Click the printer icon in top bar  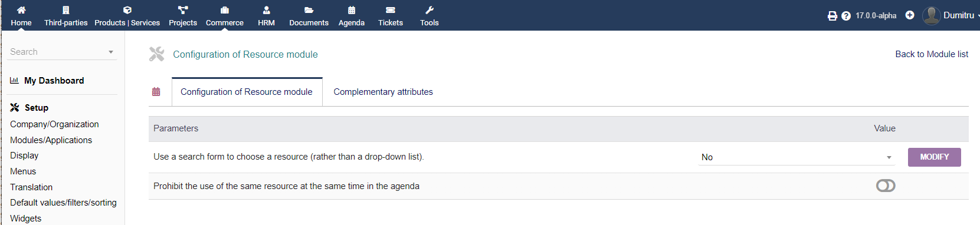(x=832, y=16)
